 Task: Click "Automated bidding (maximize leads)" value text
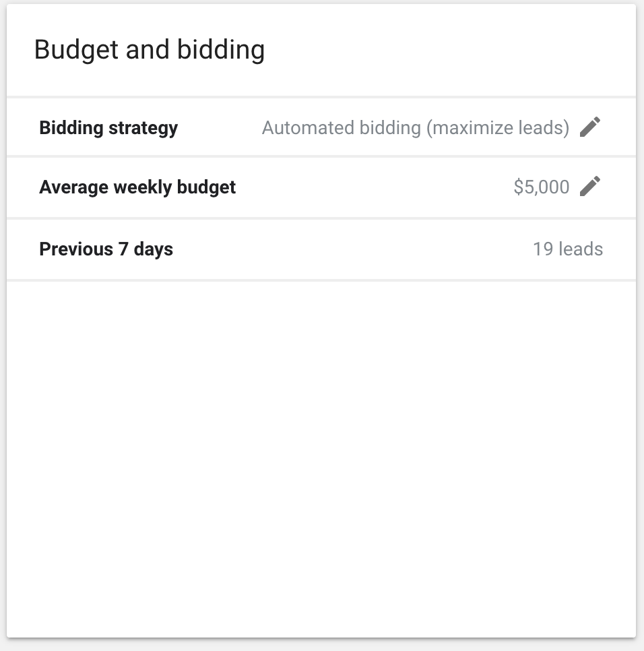point(415,128)
